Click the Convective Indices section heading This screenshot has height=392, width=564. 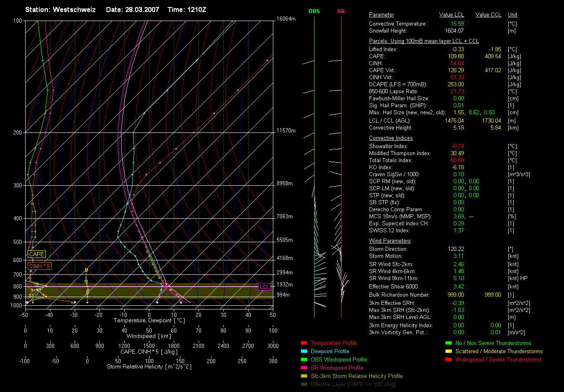click(391, 138)
